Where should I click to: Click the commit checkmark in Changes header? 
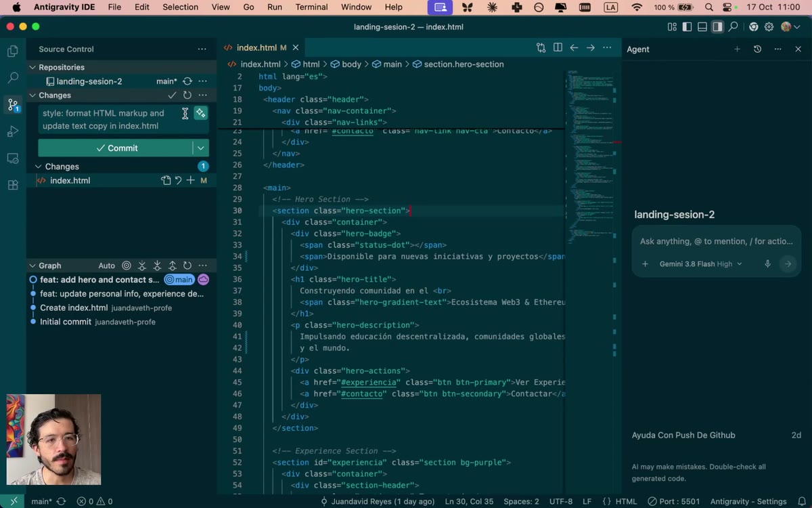click(x=173, y=96)
